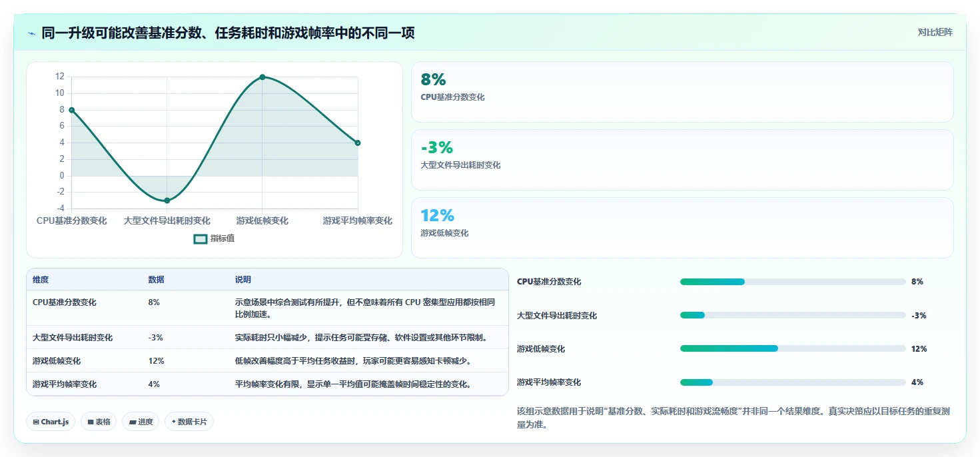Click the 进度 chip
Viewport: 980px width, 457px height.
(x=141, y=422)
